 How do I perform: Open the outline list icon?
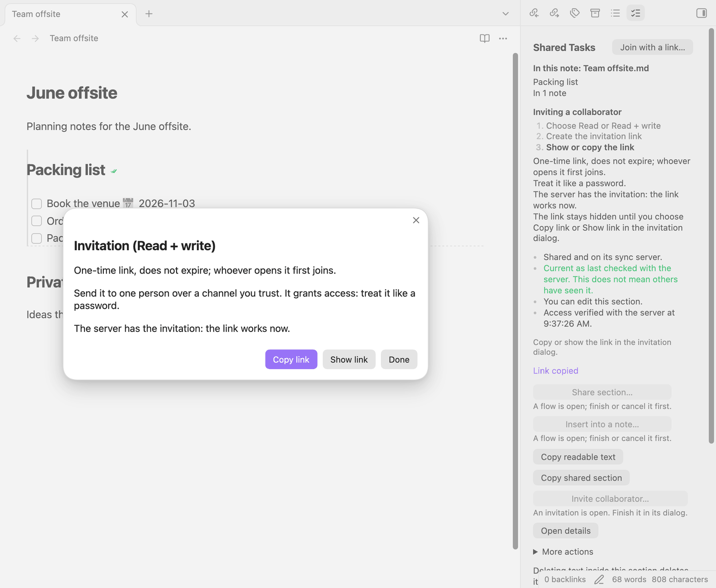616,13
